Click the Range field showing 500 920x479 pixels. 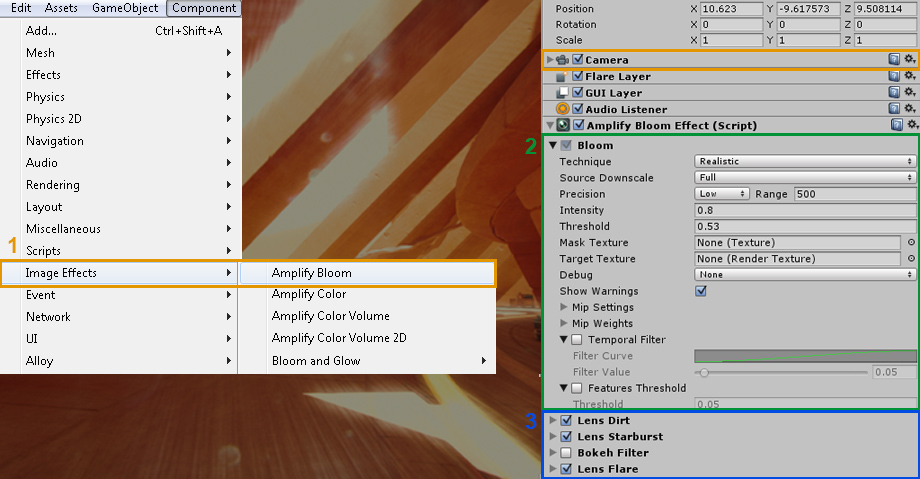pyautogui.click(x=855, y=194)
